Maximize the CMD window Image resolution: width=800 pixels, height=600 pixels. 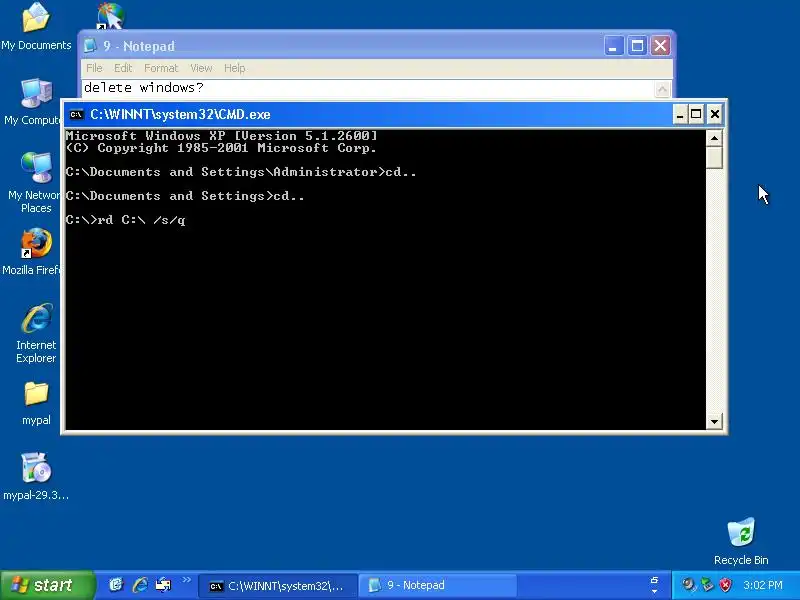[x=696, y=114]
